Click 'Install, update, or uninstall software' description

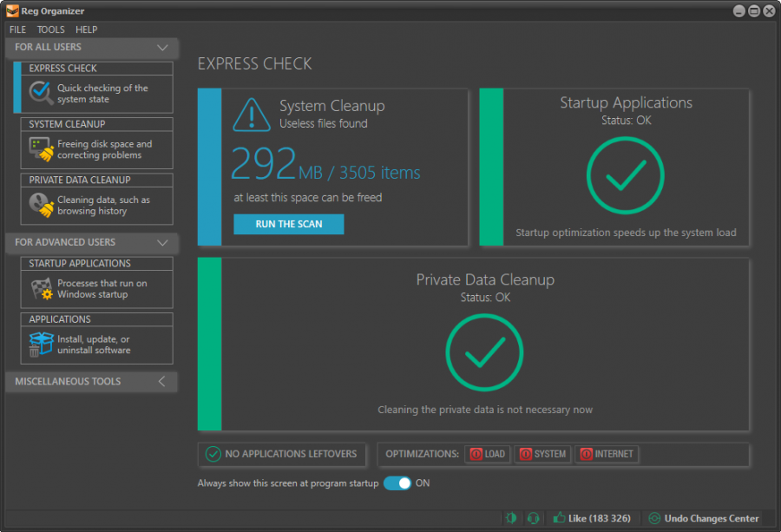[94, 345]
